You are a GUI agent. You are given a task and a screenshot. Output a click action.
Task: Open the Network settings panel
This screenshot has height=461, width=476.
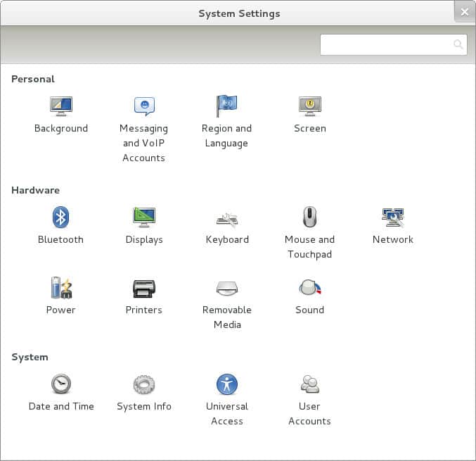(x=392, y=217)
